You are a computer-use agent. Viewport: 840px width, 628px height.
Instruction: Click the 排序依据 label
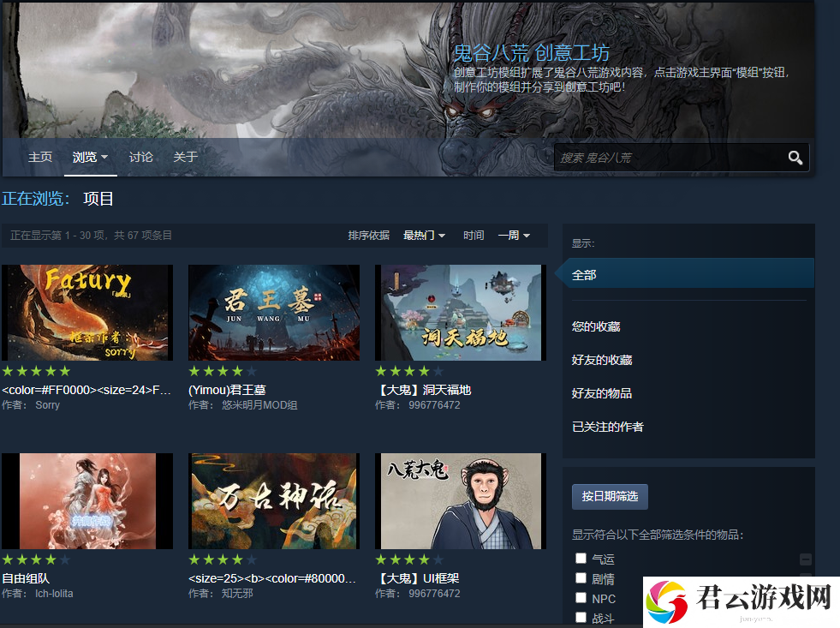[x=368, y=236]
